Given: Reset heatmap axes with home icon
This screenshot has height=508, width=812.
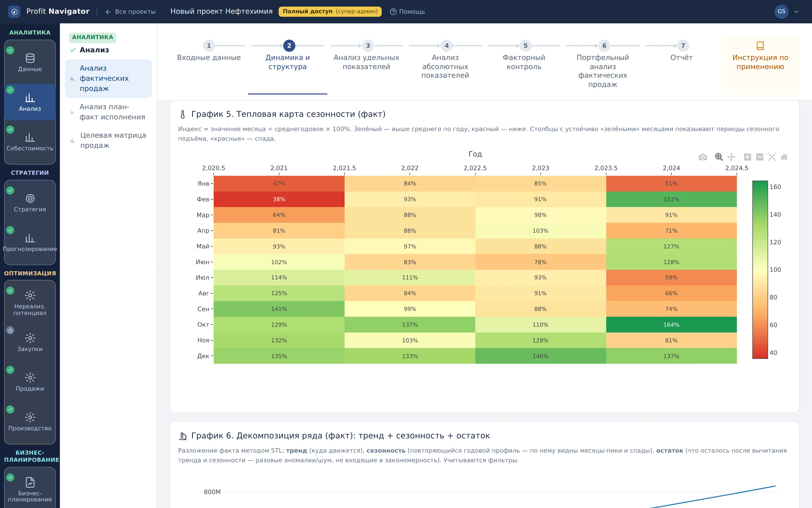Looking at the screenshot, I should [x=784, y=157].
